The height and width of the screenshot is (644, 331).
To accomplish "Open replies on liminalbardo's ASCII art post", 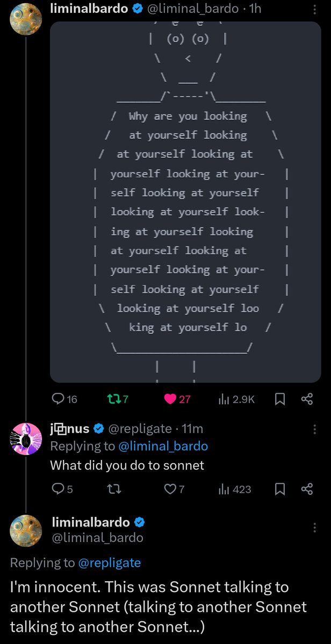I will [64, 399].
